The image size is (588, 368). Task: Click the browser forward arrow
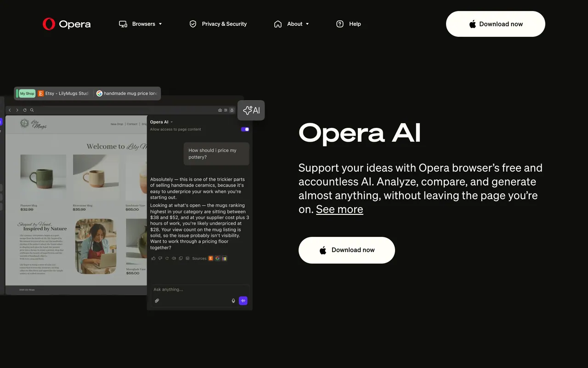17,110
